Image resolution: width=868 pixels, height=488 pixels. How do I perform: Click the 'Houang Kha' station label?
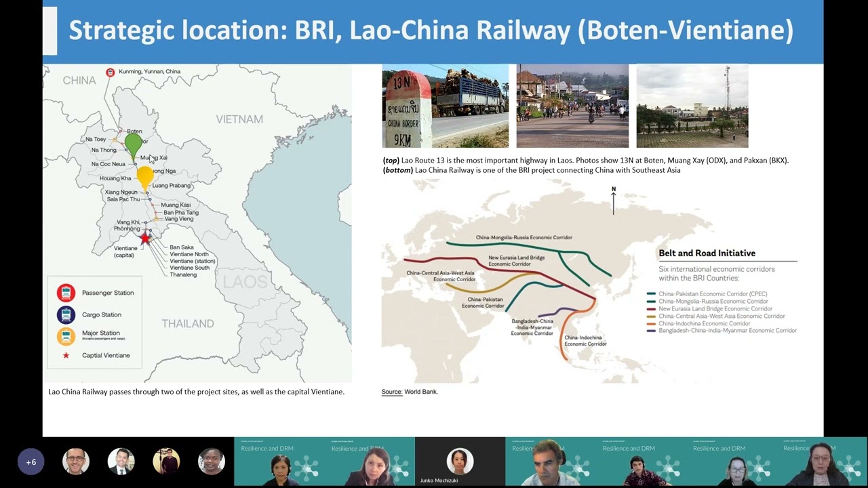(115, 178)
